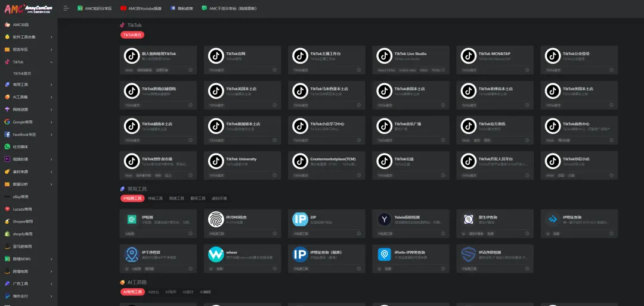The height and width of the screenshot is (306, 644).
Task: Click the arrow icon on TikTok商务中心 card
Action: 612,140
